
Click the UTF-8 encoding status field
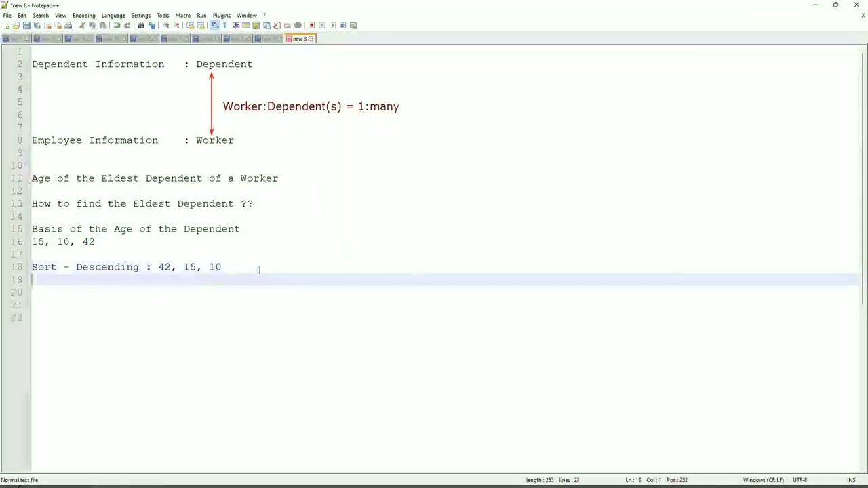click(x=799, y=480)
